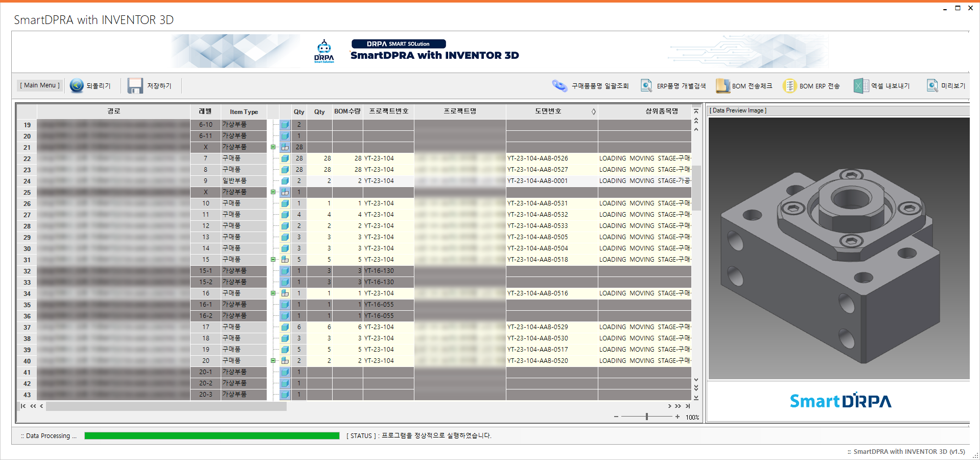Click BOM ERP 전송 button label
This screenshot has height=460, width=980.
pos(820,86)
